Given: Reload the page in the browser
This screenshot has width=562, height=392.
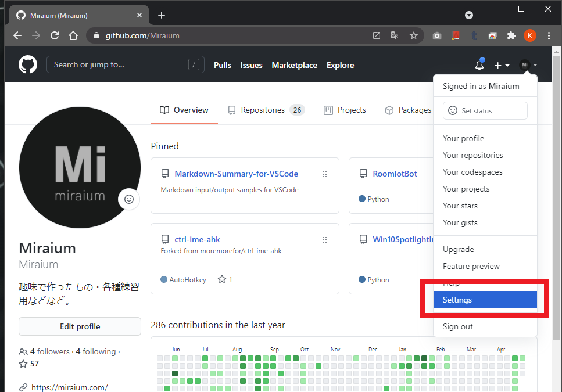Looking at the screenshot, I should [x=55, y=35].
